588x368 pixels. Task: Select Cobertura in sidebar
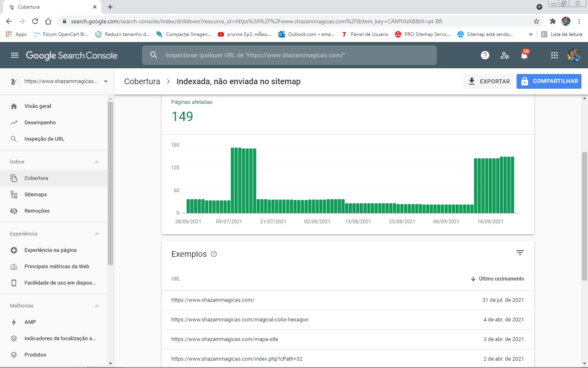(x=53, y=178)
